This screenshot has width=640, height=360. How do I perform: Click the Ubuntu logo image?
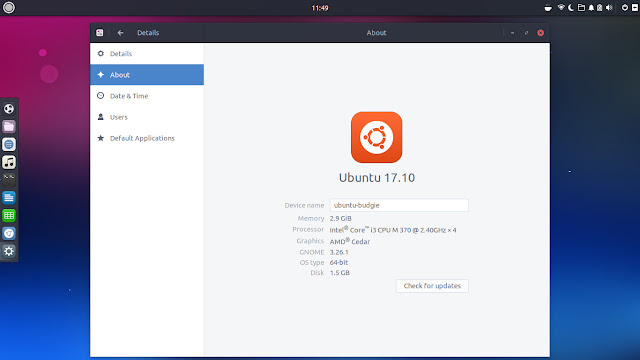click(x=376, y=137)
